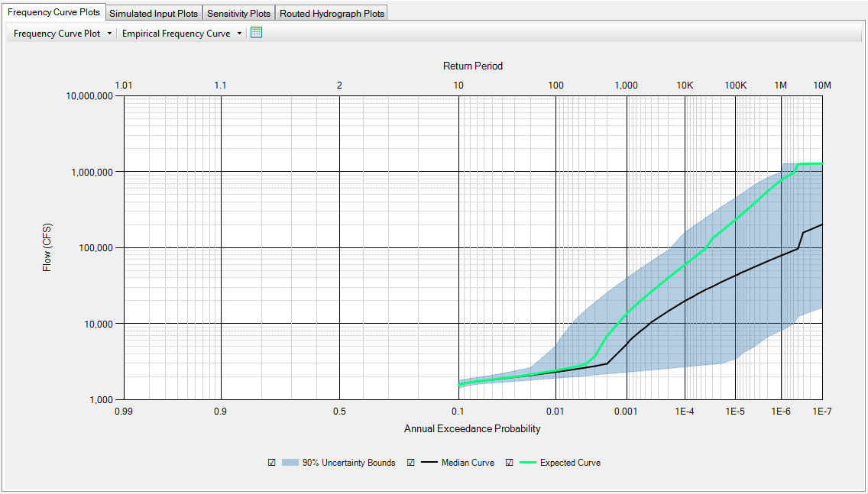Disable the Median Curve checkbox
Image resolution: width=868 pixels, height=494 pixels.
click(x=410, y=462)
